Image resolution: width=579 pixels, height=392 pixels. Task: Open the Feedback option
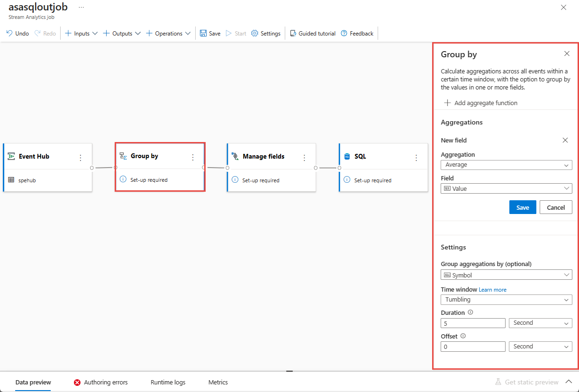click(357, 33)
